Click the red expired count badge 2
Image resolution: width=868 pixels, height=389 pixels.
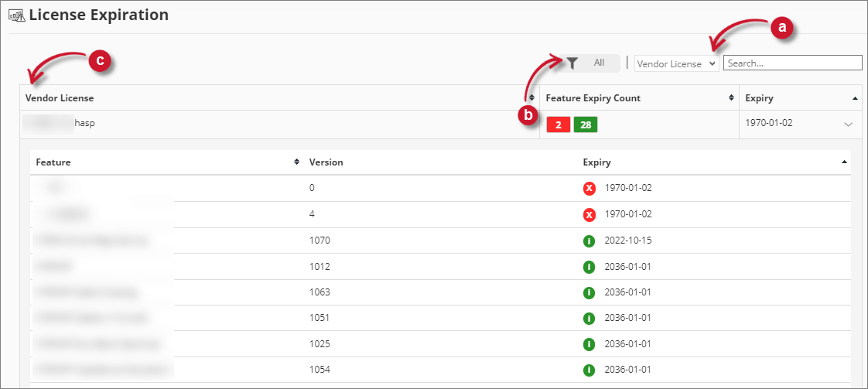tap(558, 125)
